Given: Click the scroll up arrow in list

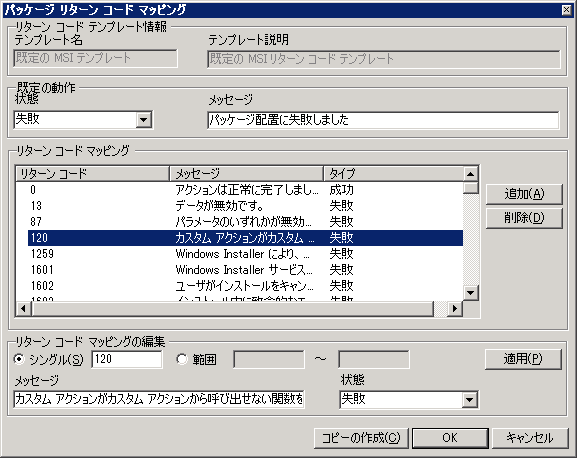Looking at the screenshot, I should click(x=470, y=174).
